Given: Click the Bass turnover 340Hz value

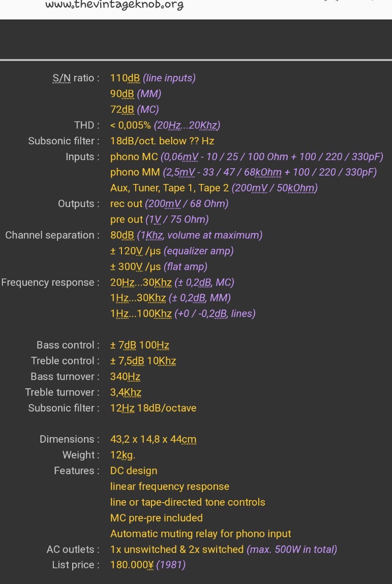Looking at the screenshot, I should click(x=125, y=377).
